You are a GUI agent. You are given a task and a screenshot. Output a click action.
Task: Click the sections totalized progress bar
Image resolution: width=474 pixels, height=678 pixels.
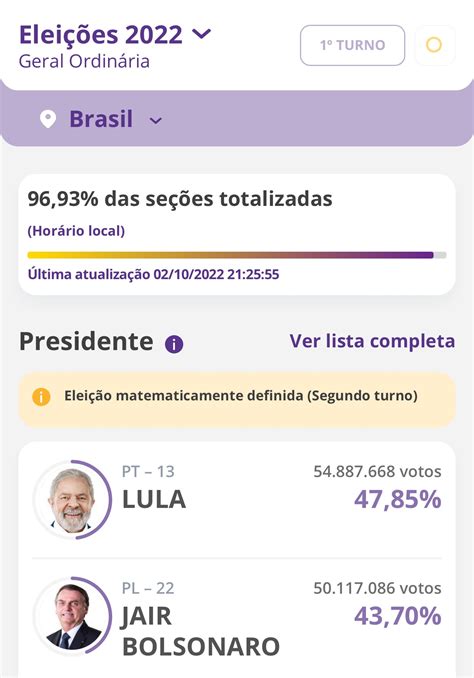(237, 255)
